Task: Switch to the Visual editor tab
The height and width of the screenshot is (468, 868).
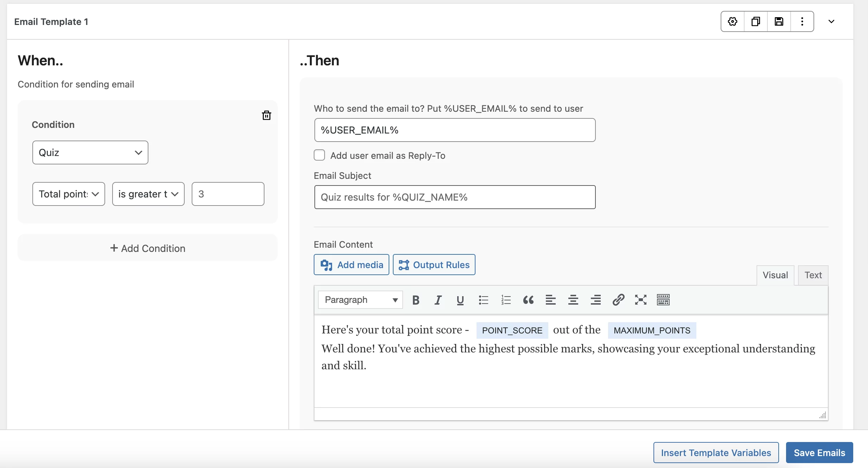Action: (775, 275)
